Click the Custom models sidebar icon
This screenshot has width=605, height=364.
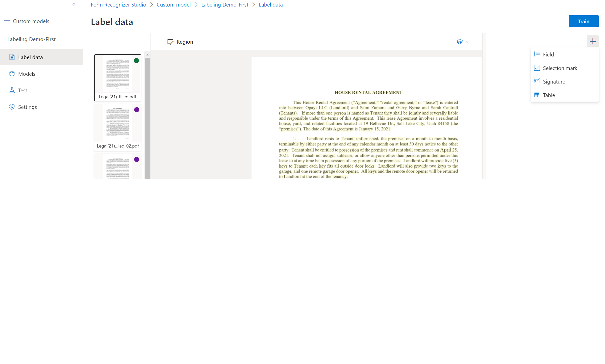click(x=7, y=21)
